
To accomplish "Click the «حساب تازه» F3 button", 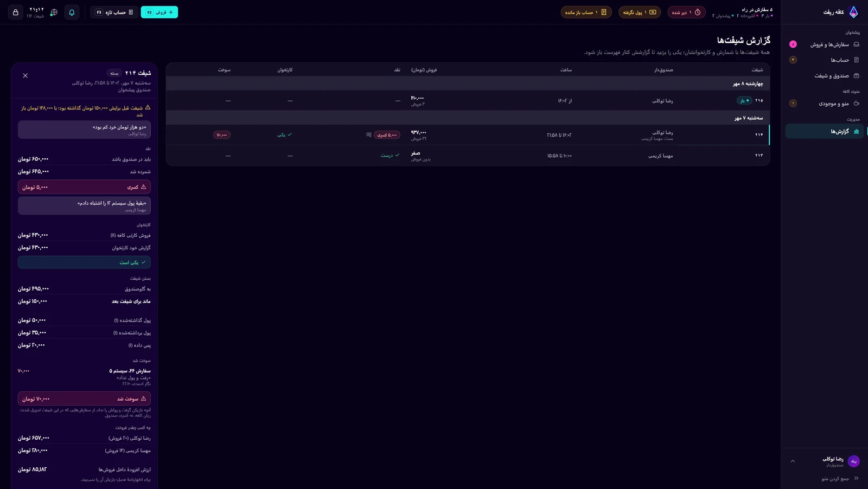I will 114,12.
